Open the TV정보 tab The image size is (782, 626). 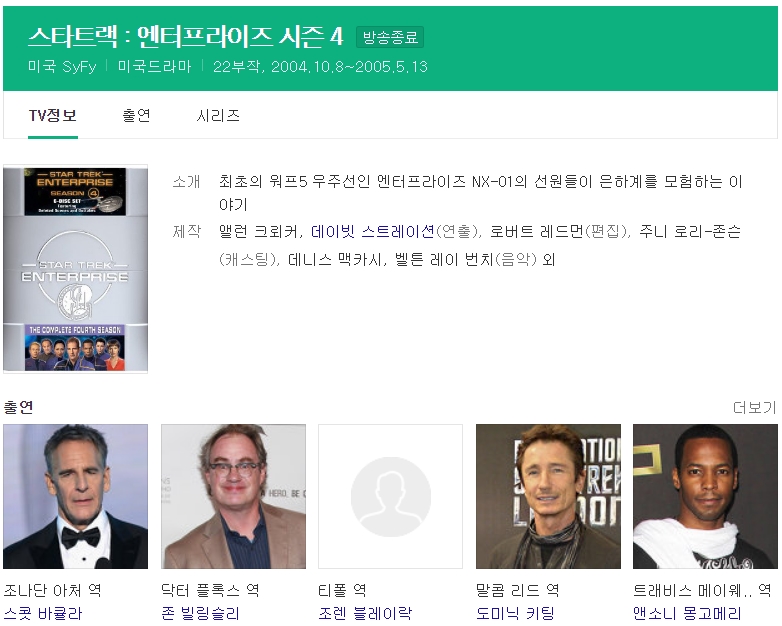(x=53, y=115)
